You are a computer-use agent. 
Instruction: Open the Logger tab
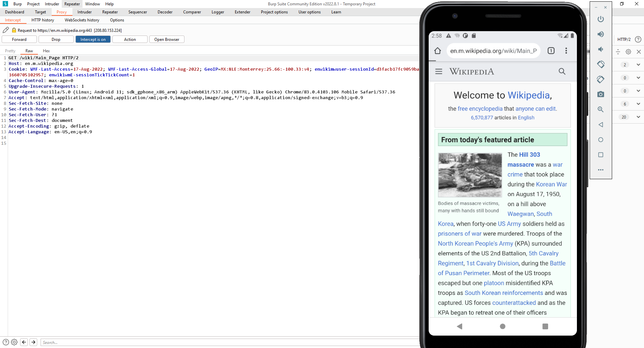tap(218, 12)
